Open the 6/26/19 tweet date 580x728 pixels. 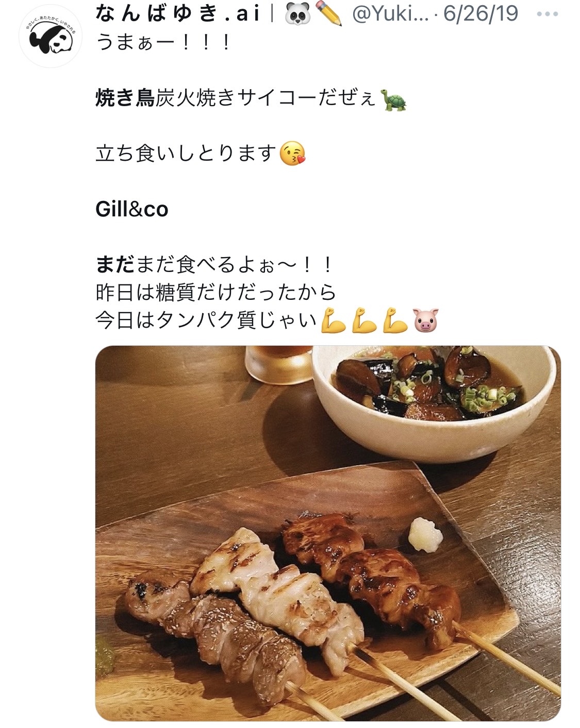tap(480, 14)
